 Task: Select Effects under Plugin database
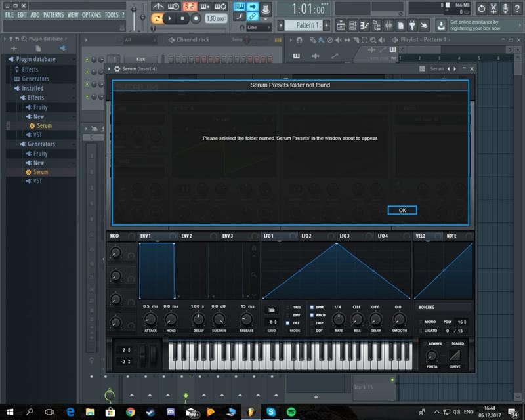click(30, 70)
